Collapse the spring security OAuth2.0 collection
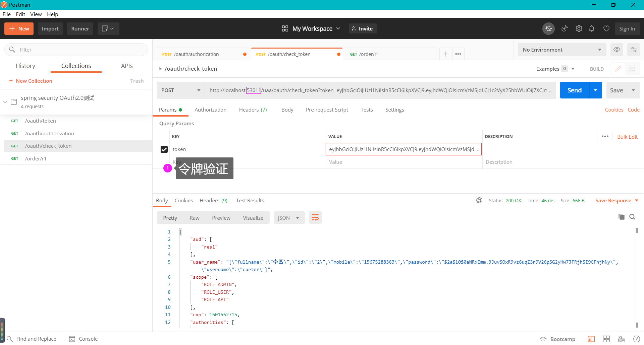This screenshot has height=345, width=644. (x=5, y=101)
